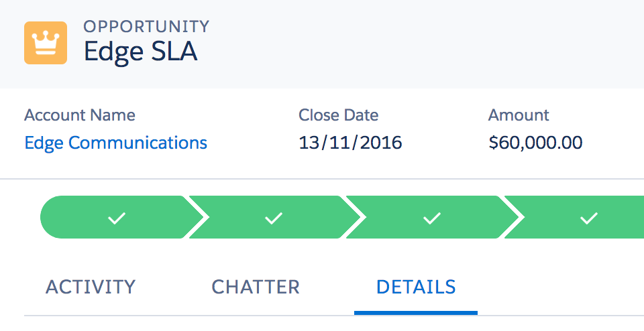
Task: Click checkmark icon in fourth stage
Action: point(588,218)
